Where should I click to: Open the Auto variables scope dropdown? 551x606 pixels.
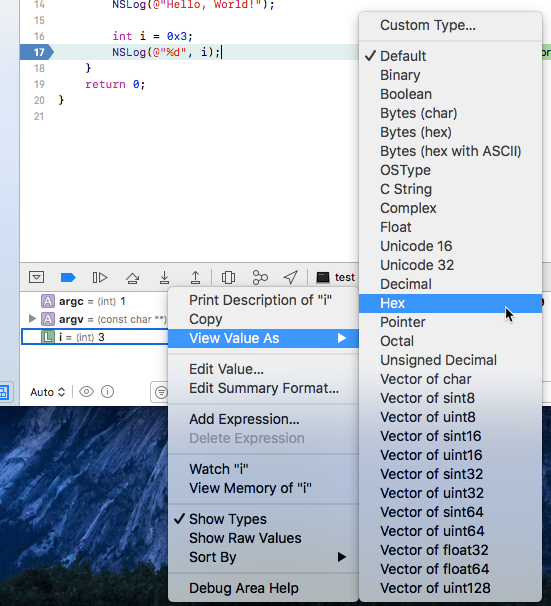(x=48, y=392)
